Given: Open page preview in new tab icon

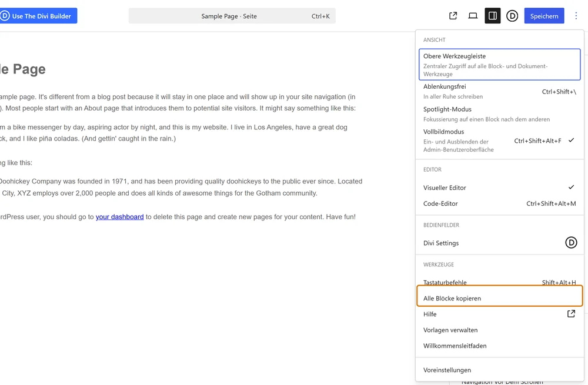Looking at the screenshot, I should (453, 16).
